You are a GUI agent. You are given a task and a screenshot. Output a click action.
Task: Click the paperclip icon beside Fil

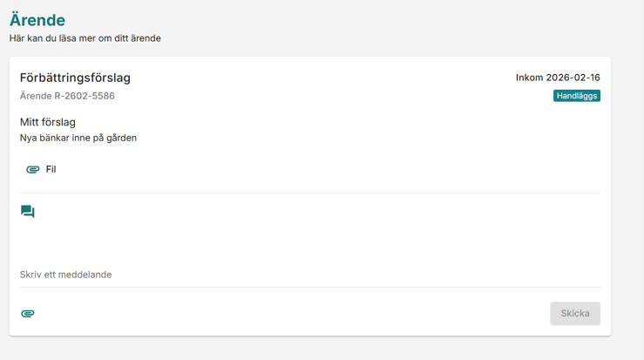coord(33,169)
